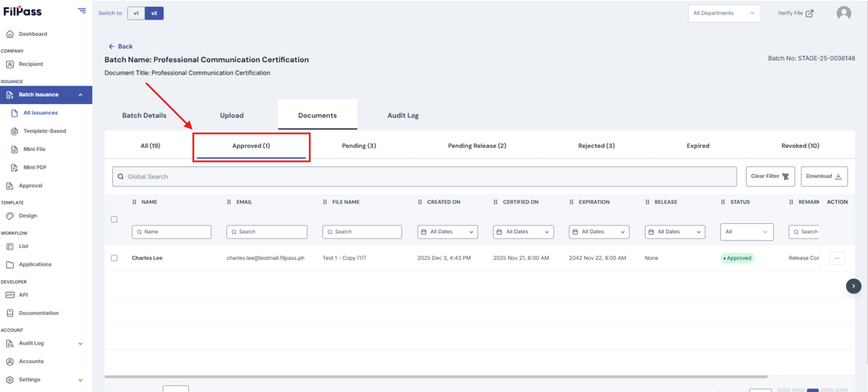
Task: Collapse the Batch Issuance submenu chevron
Action: pyautogui.click(x=81, y=95)
